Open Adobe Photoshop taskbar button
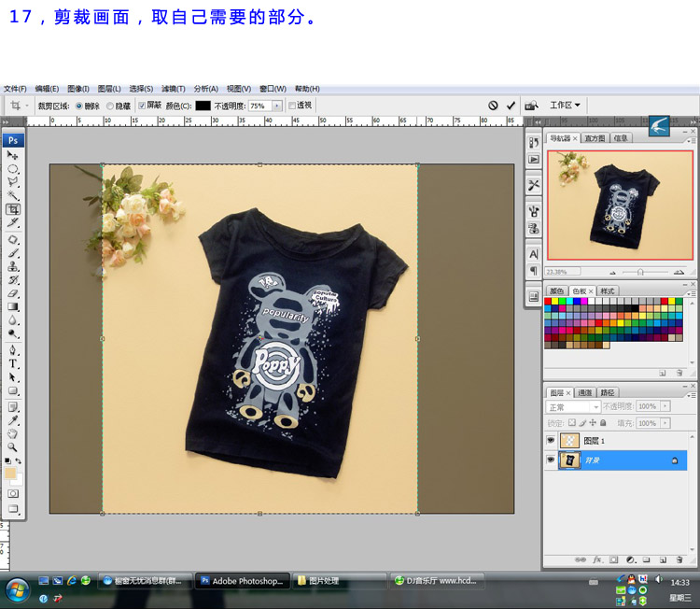 [x=243, y=581]
